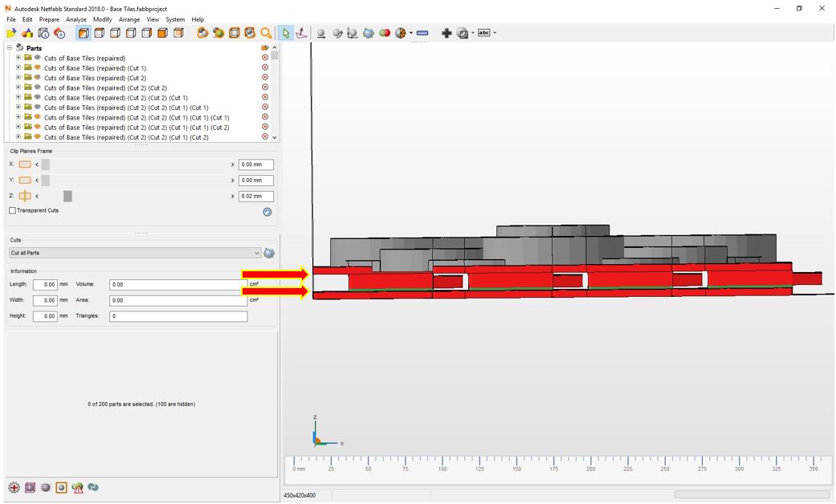Click the reset clip planes circular icon
This screenshot has width=836, height=504.
point(267,212)
